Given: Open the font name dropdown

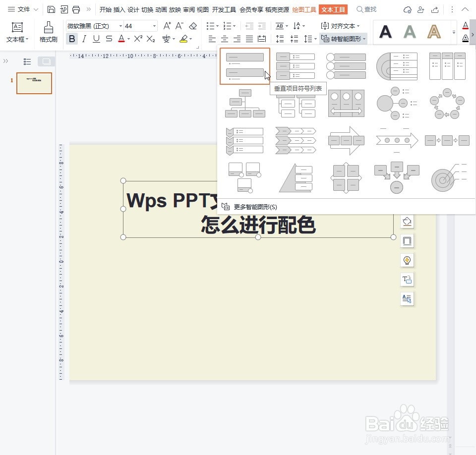Looking at the screenshot, I should [120, 26].
